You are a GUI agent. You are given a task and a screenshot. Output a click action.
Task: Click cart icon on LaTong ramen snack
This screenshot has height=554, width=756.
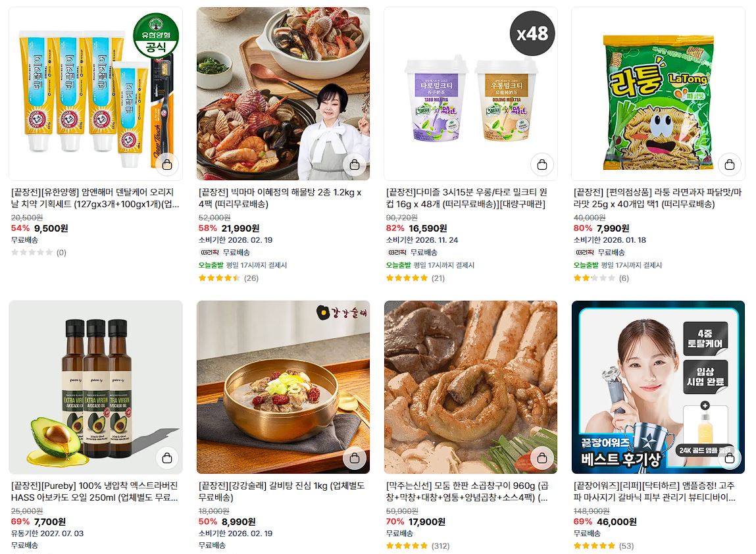(x=730, y=164)
